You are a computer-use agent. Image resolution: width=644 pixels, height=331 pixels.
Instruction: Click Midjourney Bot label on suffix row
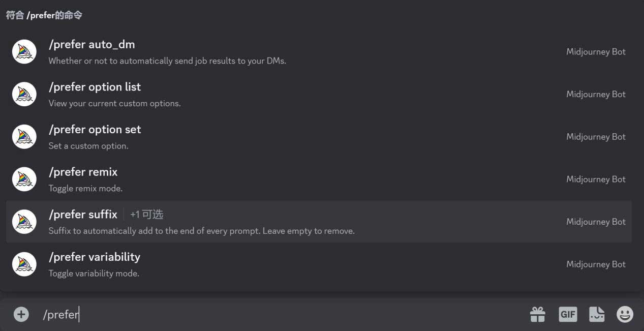pyautogui.click(x=596, y=222)
